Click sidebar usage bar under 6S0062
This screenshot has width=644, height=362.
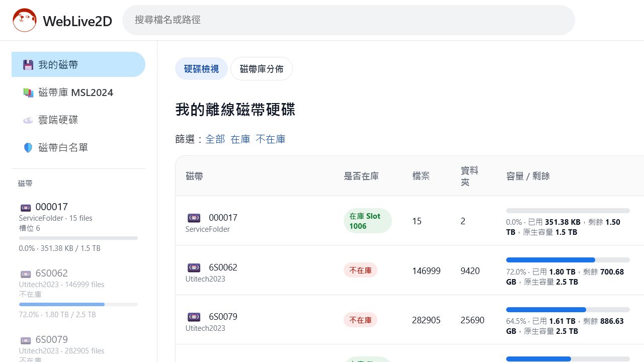point(78,304)
